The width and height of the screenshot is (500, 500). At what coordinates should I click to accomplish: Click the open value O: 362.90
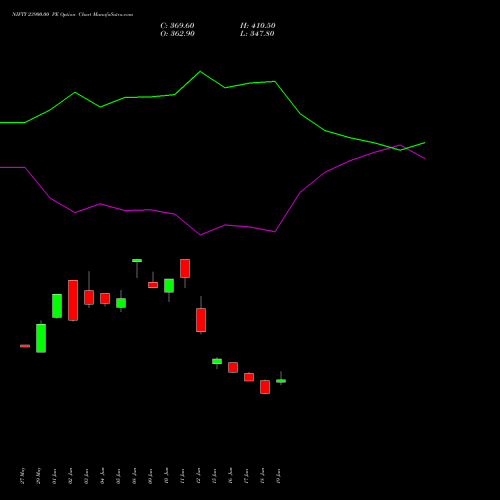(177, 34)
